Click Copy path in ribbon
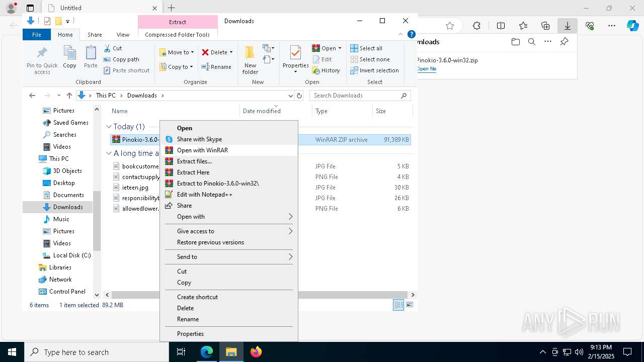 point(121,59)
